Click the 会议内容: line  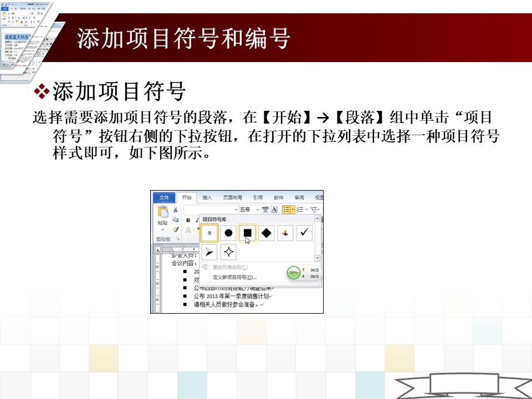point(184,263)
